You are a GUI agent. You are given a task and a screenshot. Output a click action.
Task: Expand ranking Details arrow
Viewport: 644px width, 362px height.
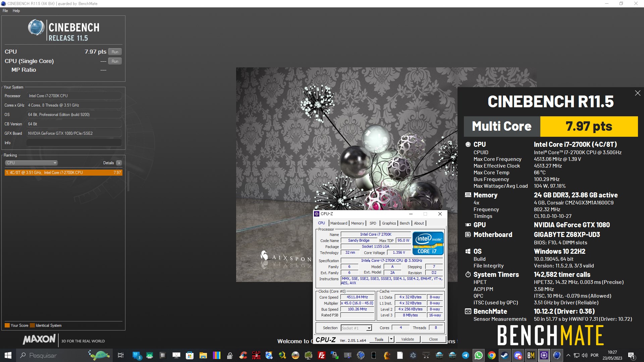[119, 163]
